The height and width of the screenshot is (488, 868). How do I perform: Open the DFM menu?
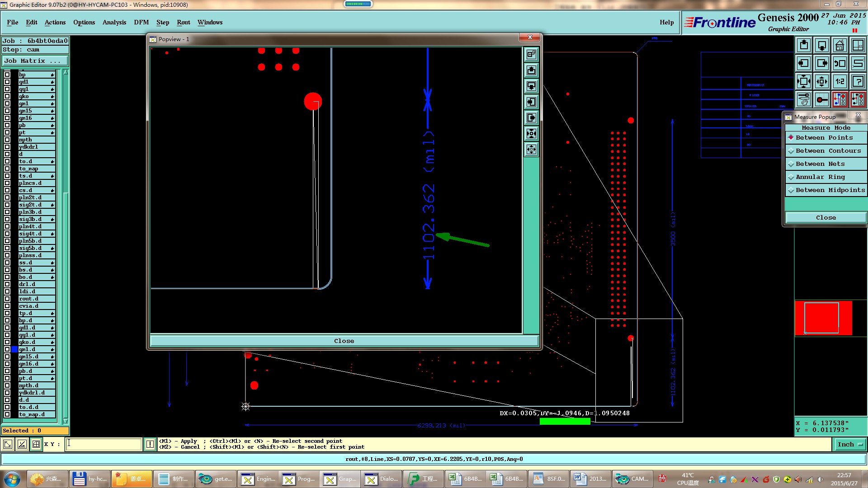[142, 22]
